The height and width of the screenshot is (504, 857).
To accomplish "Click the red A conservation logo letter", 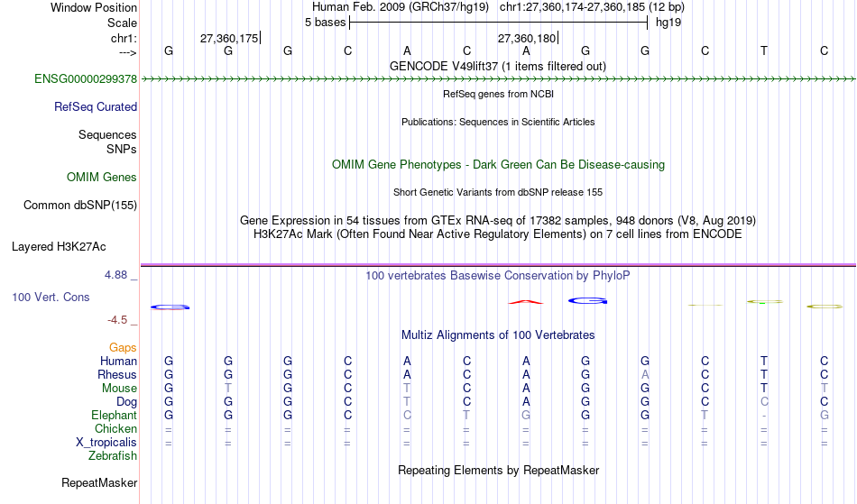I will (526, 302).
